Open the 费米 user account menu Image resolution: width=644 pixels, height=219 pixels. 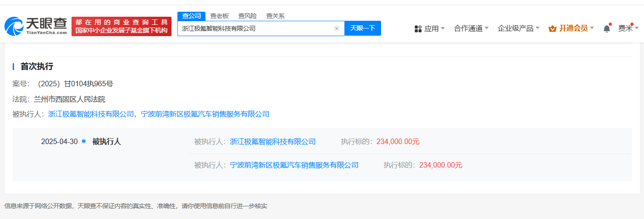[x=629, y=28]
